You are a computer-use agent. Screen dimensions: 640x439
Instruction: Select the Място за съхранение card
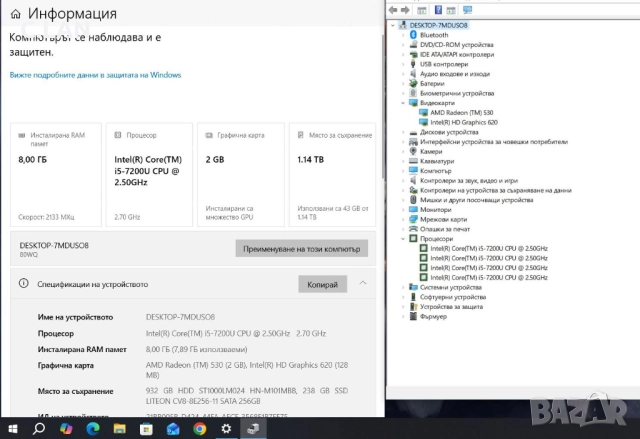[x=332, y=175]
